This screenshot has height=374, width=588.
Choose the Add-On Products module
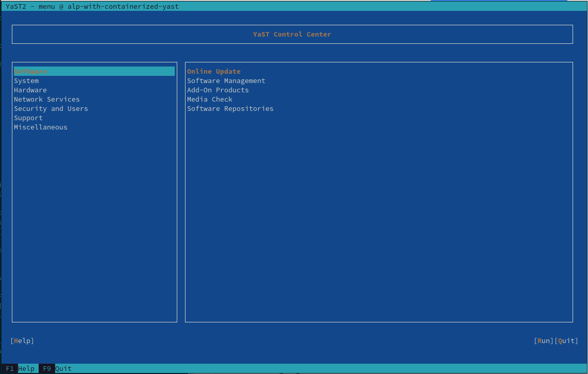coord(218,90)
